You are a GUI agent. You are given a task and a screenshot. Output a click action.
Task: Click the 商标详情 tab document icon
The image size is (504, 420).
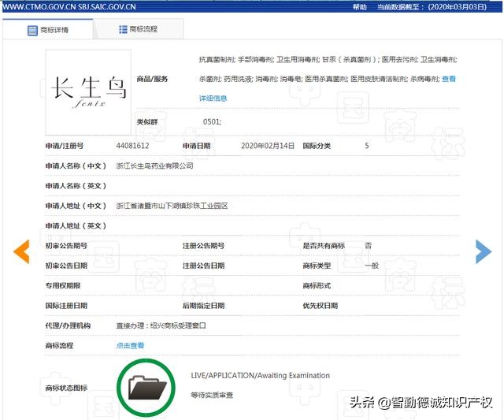pyautogui.click(x=32, y=31)
